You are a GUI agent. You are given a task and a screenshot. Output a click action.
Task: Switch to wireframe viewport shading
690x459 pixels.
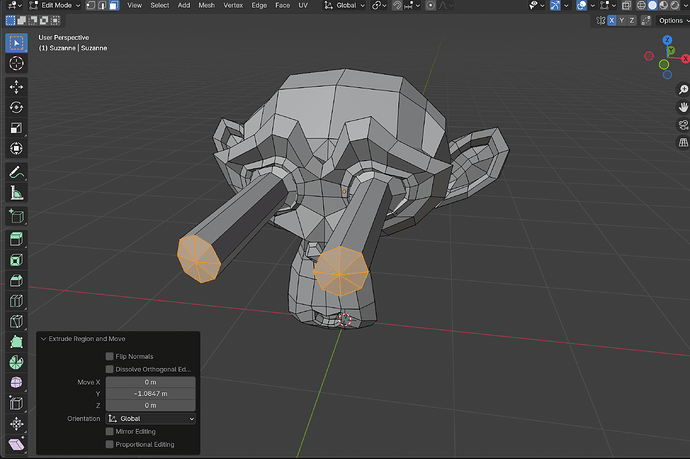(642, 5)
